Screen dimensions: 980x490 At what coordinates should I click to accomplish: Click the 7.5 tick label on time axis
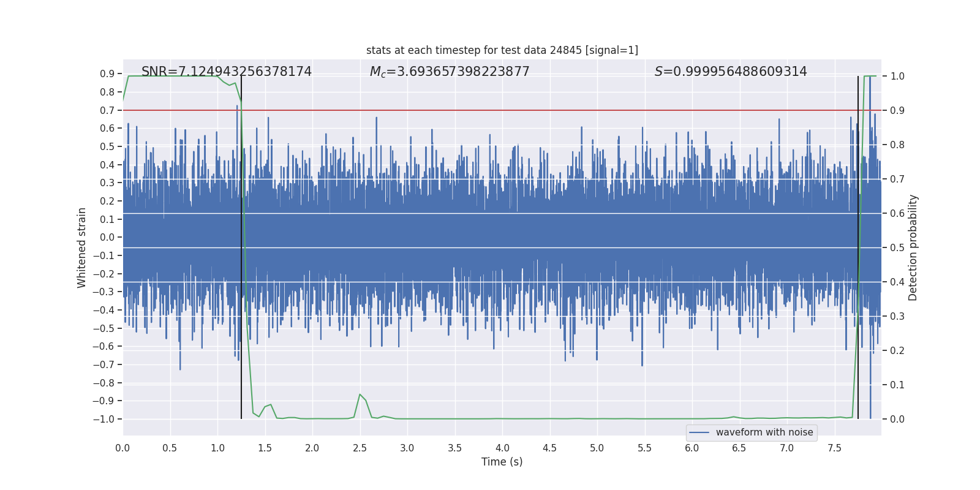click(834, 448)
